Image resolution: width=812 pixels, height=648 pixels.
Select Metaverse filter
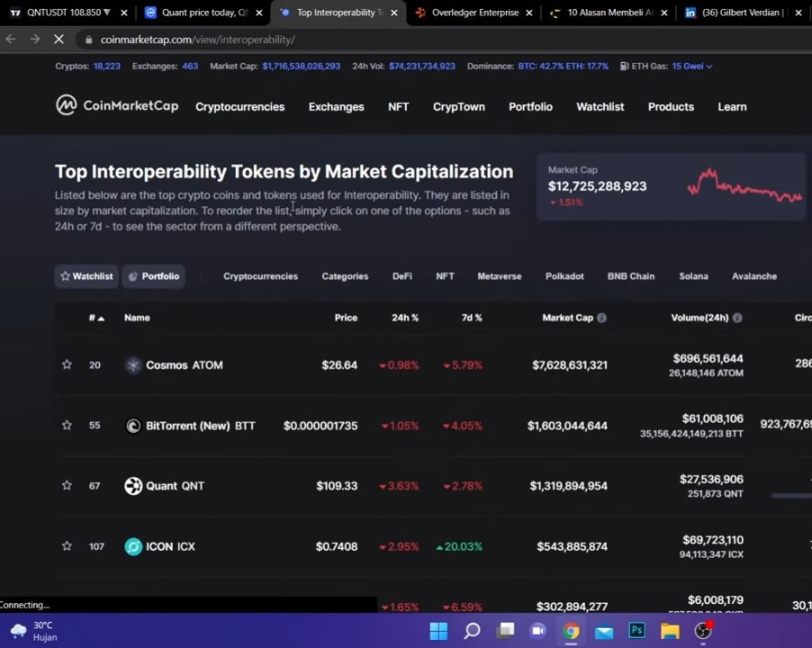tap(500, 276)
